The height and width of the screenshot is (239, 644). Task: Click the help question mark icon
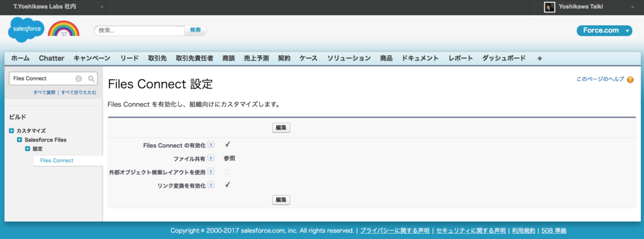[630, 80]
